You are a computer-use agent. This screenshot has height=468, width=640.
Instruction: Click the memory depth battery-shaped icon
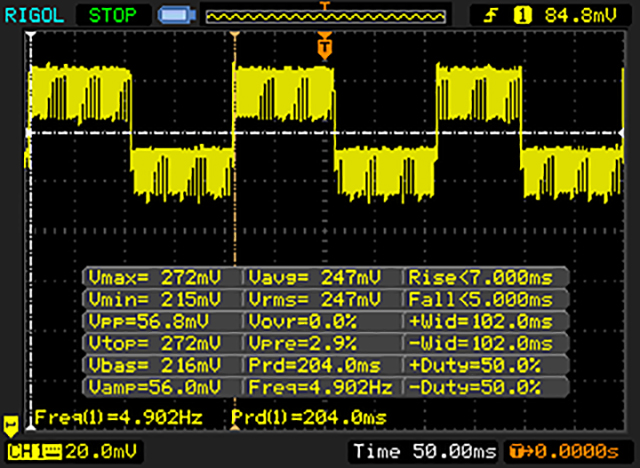(177, 16)
